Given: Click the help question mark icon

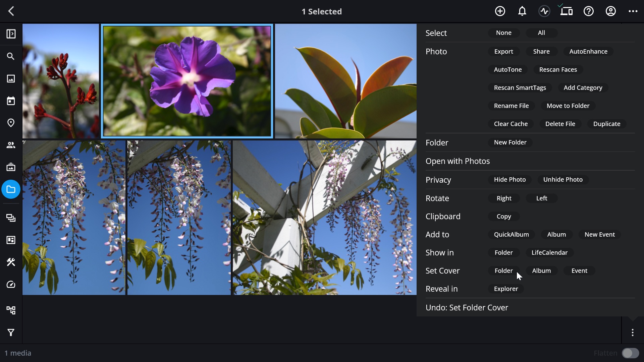Looking at the screenshot, I should click(588, 11).
